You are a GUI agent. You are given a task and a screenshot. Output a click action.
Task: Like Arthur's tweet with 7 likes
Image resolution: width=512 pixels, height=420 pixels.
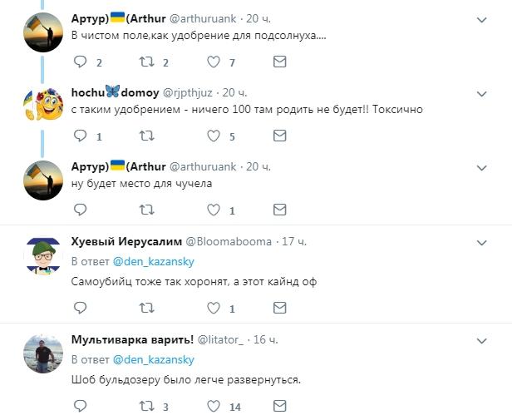[214, 62]
